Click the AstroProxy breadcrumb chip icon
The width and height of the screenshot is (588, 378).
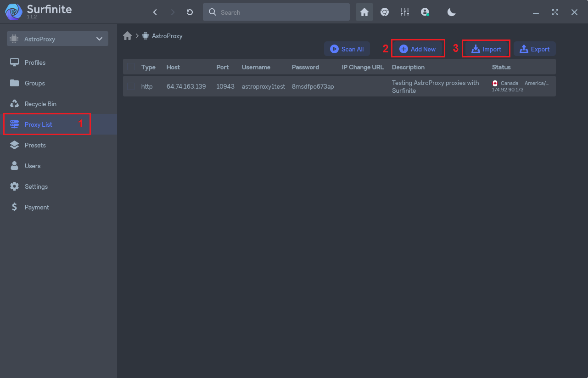click(146, 36)
